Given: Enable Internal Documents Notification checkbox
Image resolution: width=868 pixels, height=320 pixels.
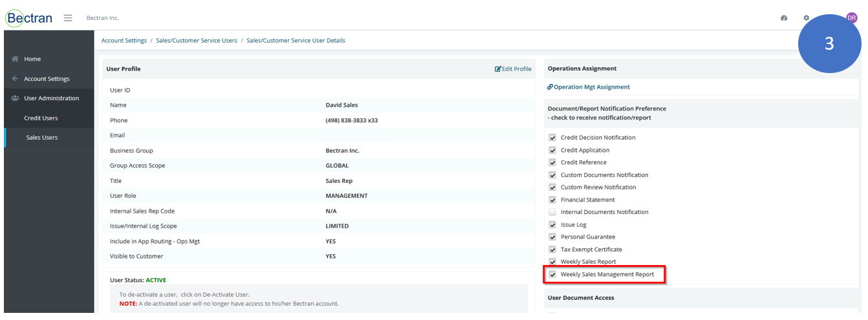Looking at the screenshot, I should pos(552,212).
